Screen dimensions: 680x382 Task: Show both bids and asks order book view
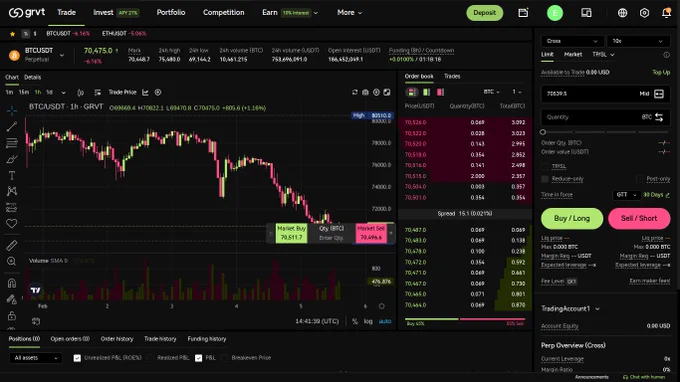point(412,92)
